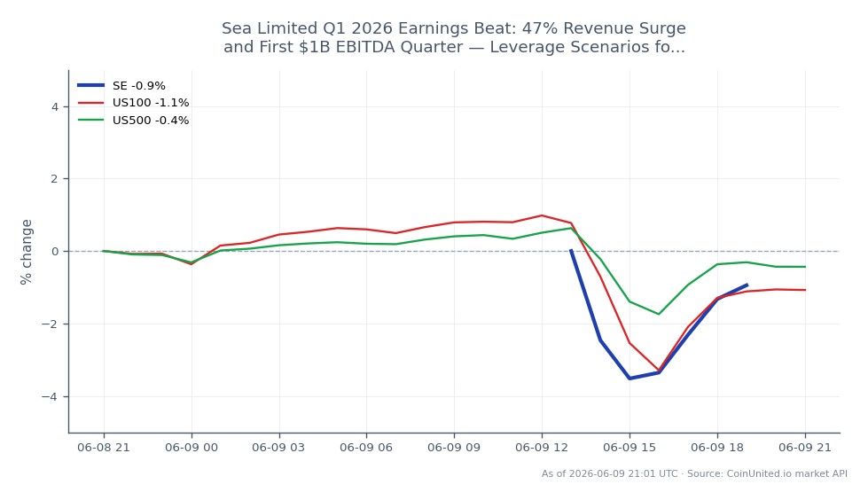
Task: Click the x-axis label '06-09 09'
Action: (454, 448)
